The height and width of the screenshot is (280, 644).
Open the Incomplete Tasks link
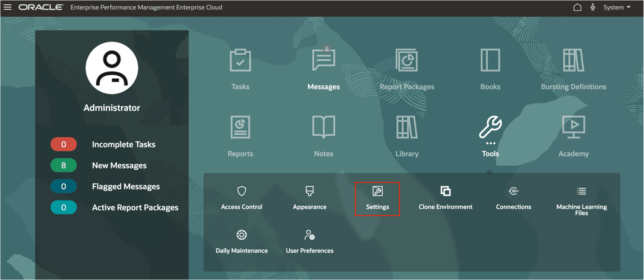click(x=123, y=144)
